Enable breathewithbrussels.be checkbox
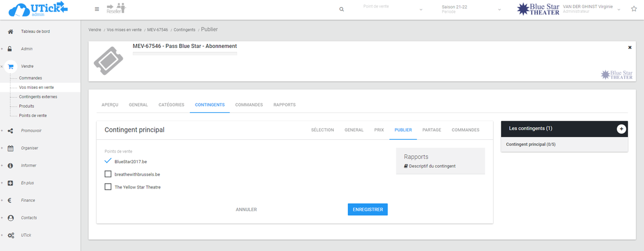This screenshot has width=644, height=251. 108,174
